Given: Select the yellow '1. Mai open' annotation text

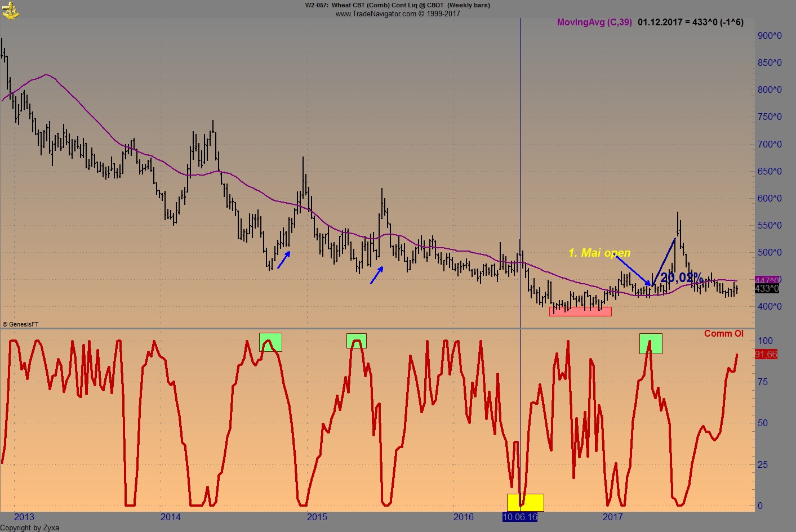Looking at the screenshot, I should click(599, 253).
